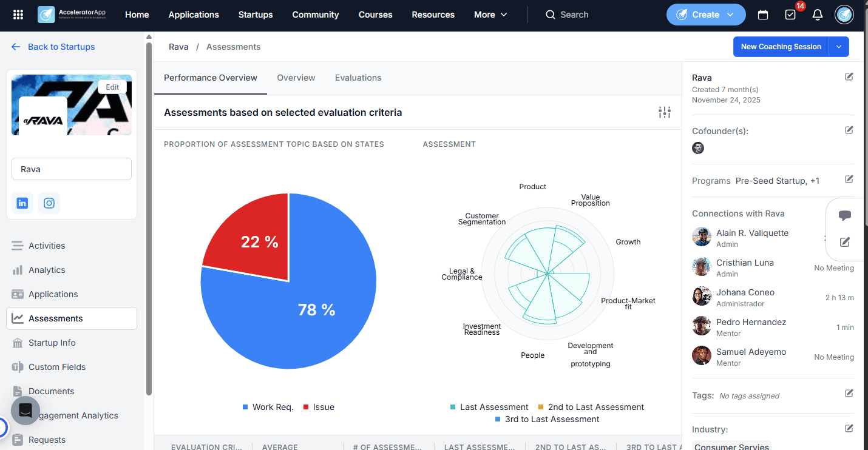This screenshot has width=868, height=450.
Task: Open Startups in top navigation
Action: (x=256, y=15)
